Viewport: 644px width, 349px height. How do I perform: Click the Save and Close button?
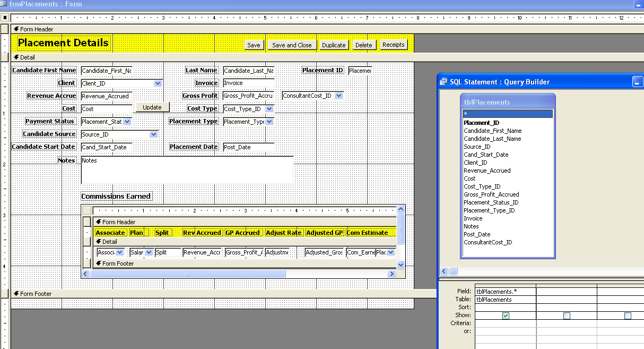(x=292, y=45)
